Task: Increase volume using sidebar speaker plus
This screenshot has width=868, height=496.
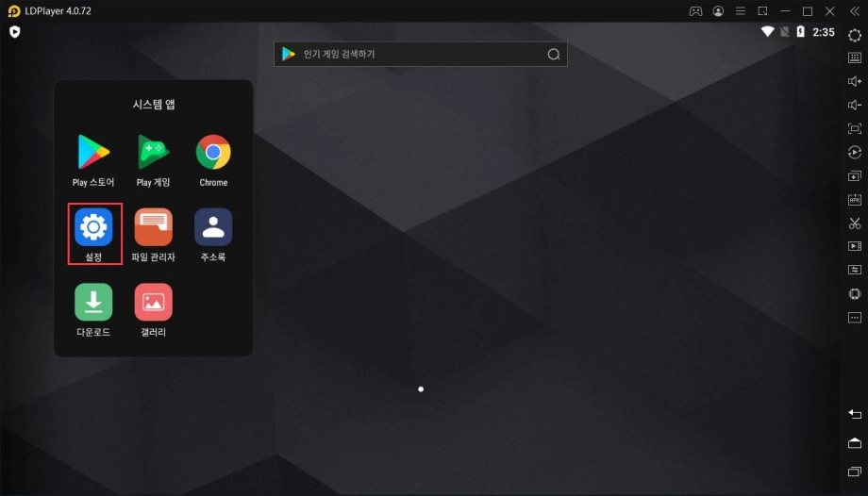Action: click(x=855, y=81)
